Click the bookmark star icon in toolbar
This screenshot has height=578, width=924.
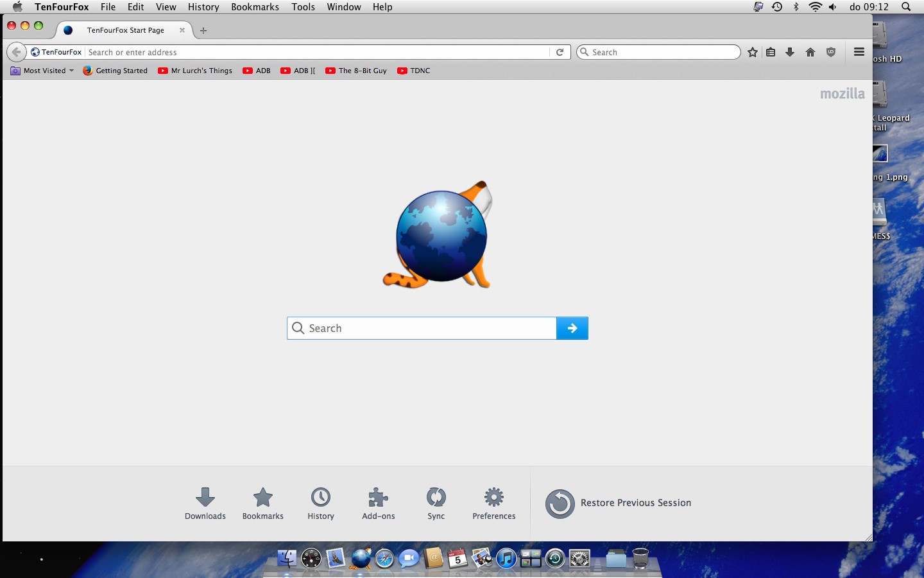pos(753,52)
